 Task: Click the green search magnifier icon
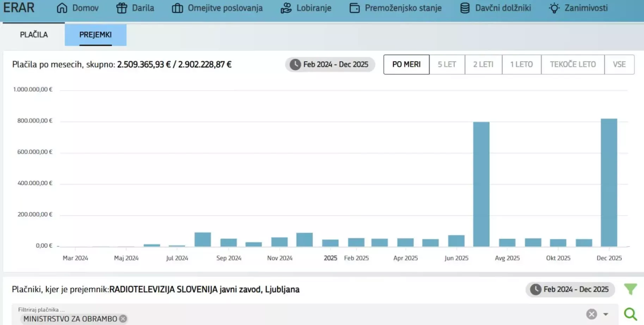pos(631,314)
